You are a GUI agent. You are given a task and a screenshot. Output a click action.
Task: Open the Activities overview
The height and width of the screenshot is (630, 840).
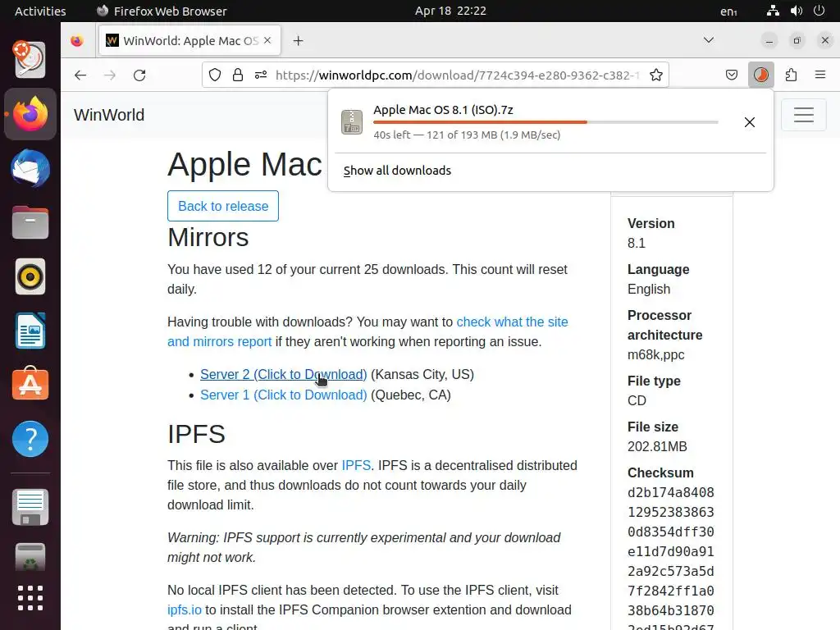(40, 11)
